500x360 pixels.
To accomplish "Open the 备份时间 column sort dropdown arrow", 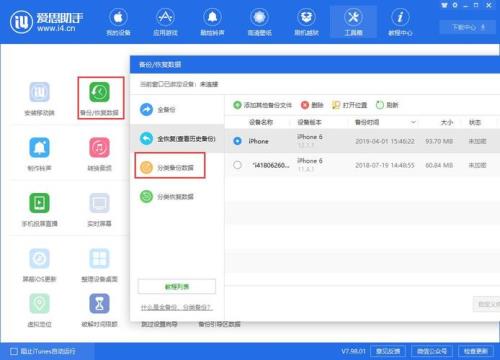I will pyautogui.click(x=413, y=122).
